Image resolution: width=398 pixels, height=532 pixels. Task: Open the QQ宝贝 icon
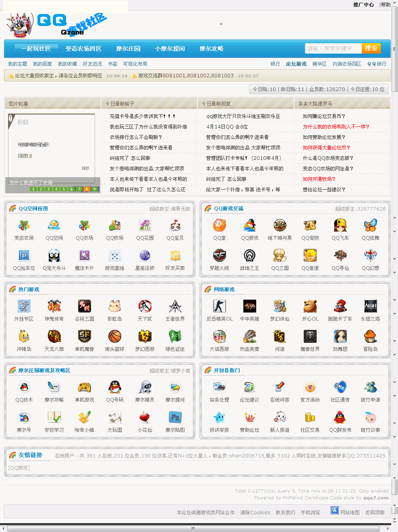[x=175, y=226]
